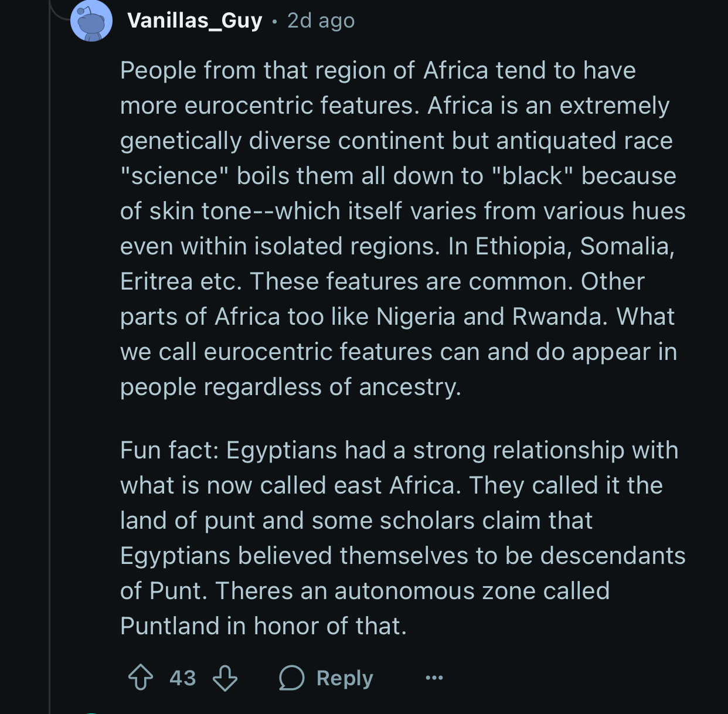
Task: Open the three-dot more options menu
Action: [434, 678]
